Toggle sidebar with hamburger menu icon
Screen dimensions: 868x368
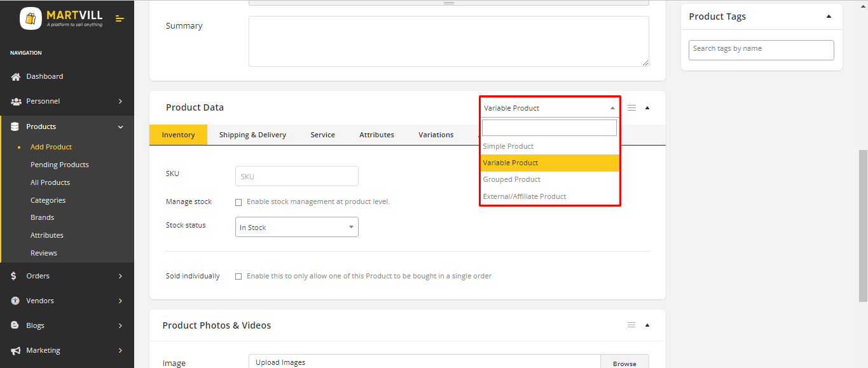(x=120, y=18)
